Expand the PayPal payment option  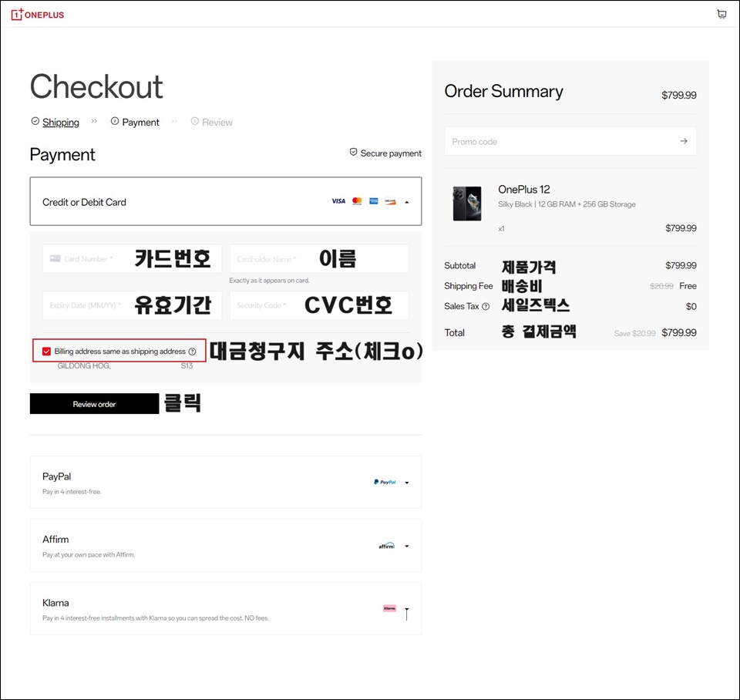pyautogui.click(x=407, y=483)
